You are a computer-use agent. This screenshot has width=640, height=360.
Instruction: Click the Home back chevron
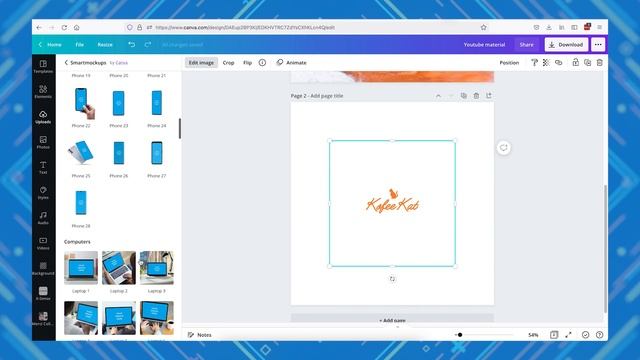pyautogui.click(x=40, y=44)
